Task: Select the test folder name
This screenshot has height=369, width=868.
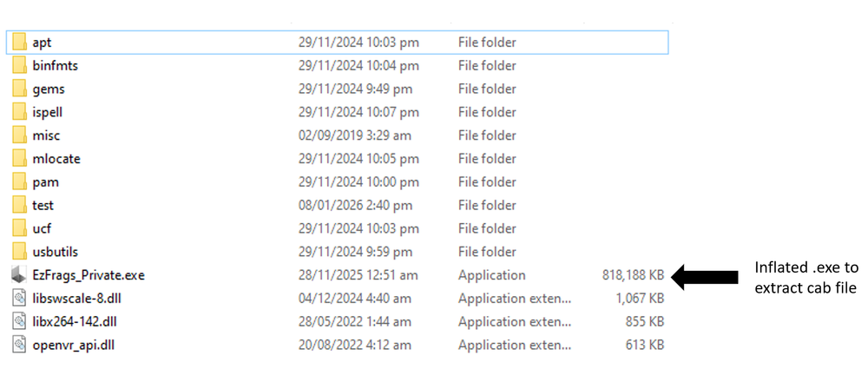Action: (43, 206)
